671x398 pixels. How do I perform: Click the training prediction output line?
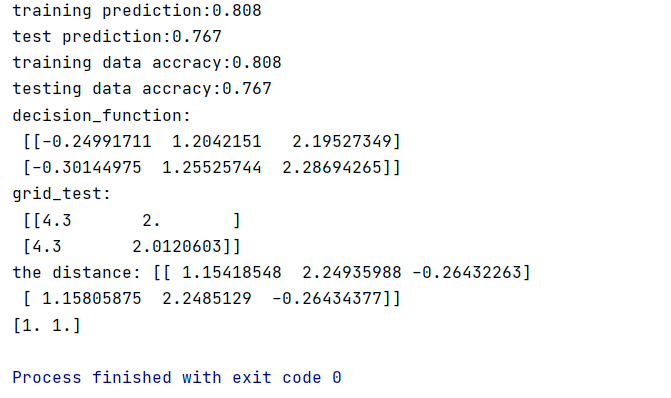tap(137, 11)
